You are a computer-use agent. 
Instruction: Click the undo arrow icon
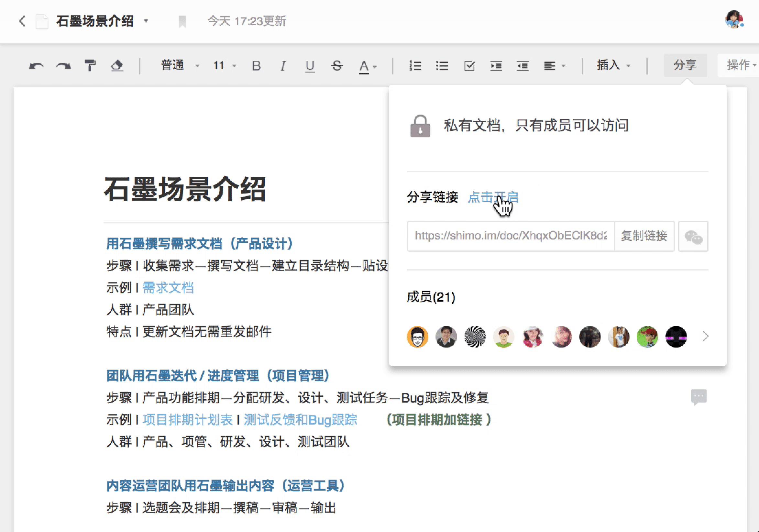[36, 66]
